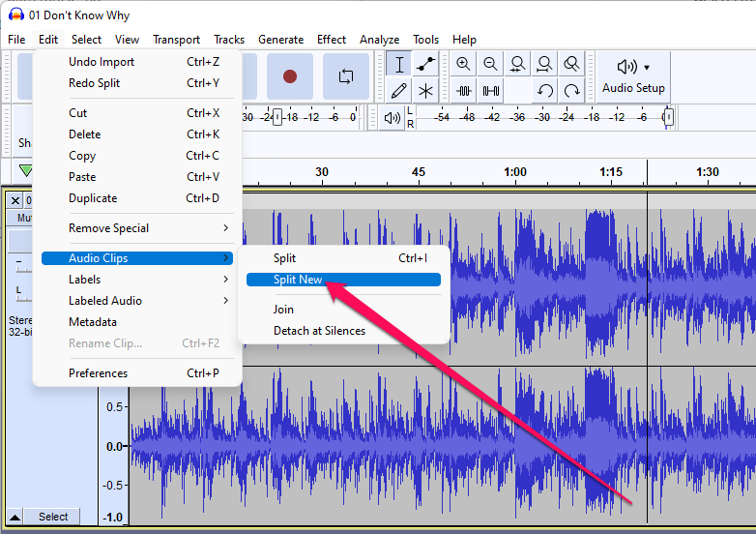756x534 pixels.
Task: Expand Remove Special submenu
Action: coord(137,228)
